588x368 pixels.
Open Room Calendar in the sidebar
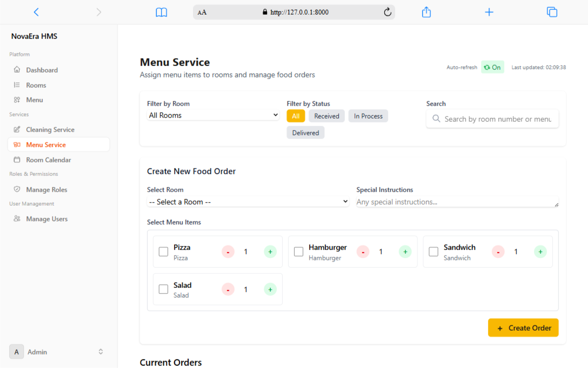(x=58, y=160)
